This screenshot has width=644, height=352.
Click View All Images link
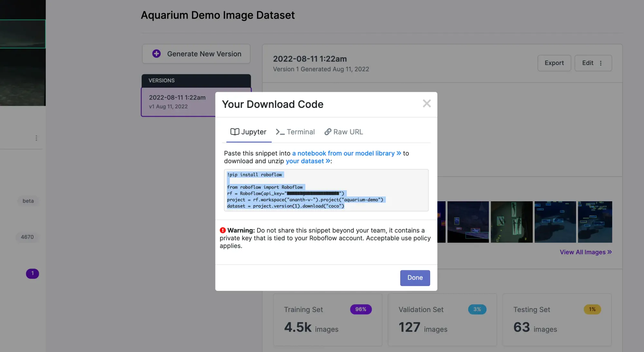coord(585,252)
